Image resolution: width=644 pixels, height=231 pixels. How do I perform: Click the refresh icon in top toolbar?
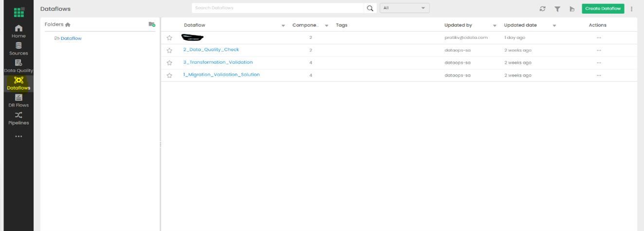542,9
